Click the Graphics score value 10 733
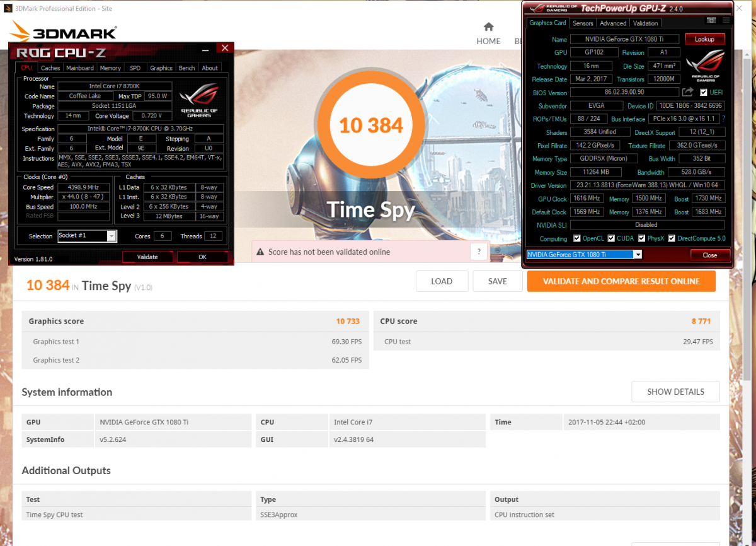756x546 pixels. click(348, 321)
